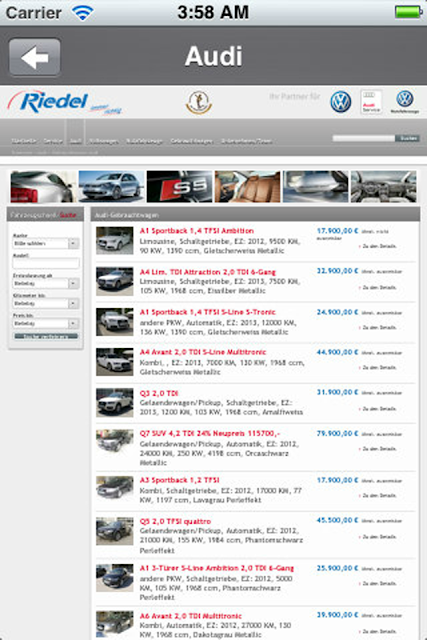427x640 pixels.
Task: Open A1 Sportback S-Line S-Tronic listing
Action: click(207, 312)
